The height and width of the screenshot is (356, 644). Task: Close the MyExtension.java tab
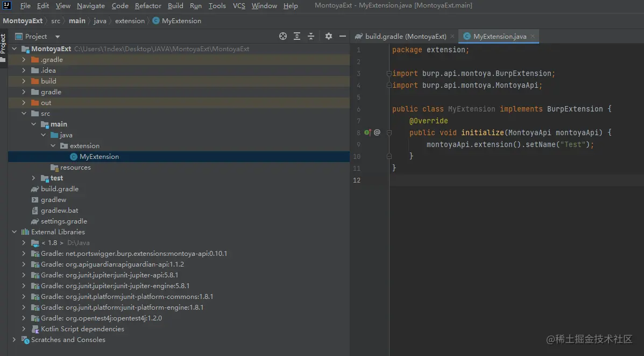pyautogui.click(x=533, y=37)
